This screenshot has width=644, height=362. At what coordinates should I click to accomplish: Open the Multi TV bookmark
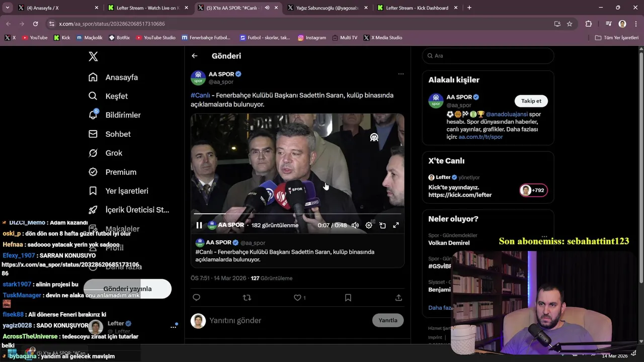point(345,38)
